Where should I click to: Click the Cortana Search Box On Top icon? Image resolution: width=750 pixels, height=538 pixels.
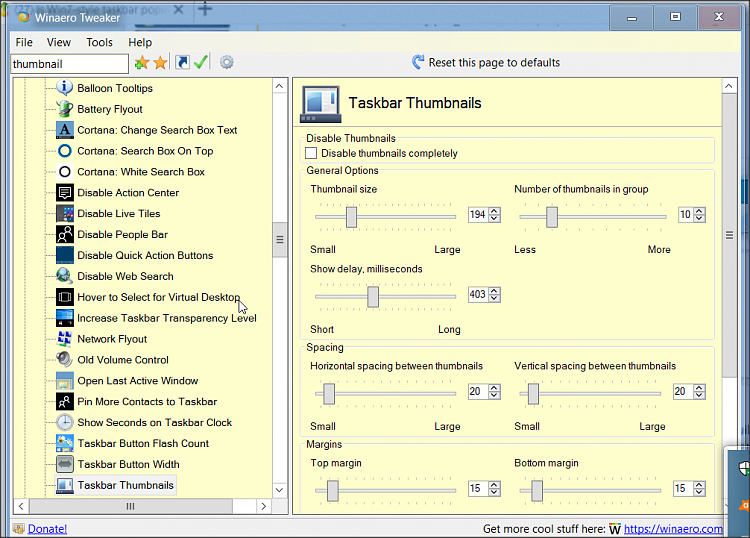pos(65,151)
